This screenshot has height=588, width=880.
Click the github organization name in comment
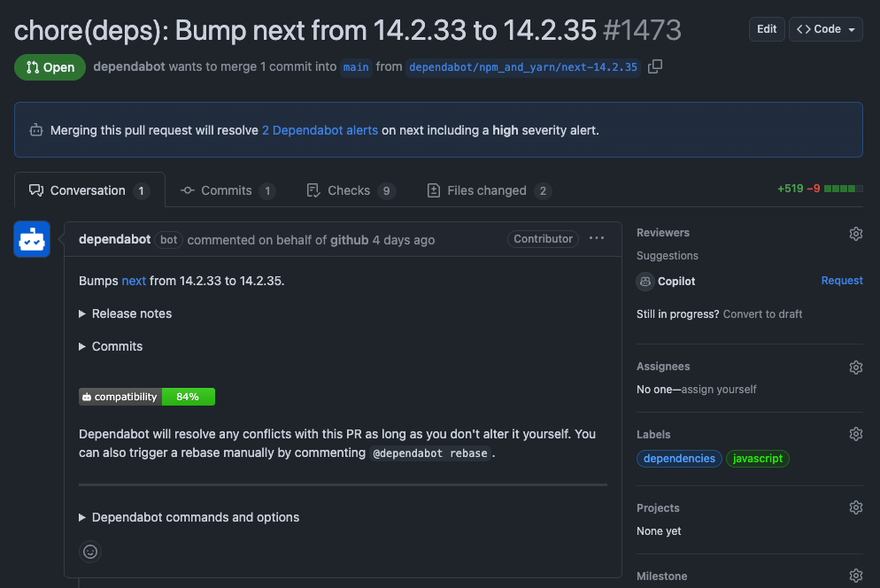pos(349,240)
